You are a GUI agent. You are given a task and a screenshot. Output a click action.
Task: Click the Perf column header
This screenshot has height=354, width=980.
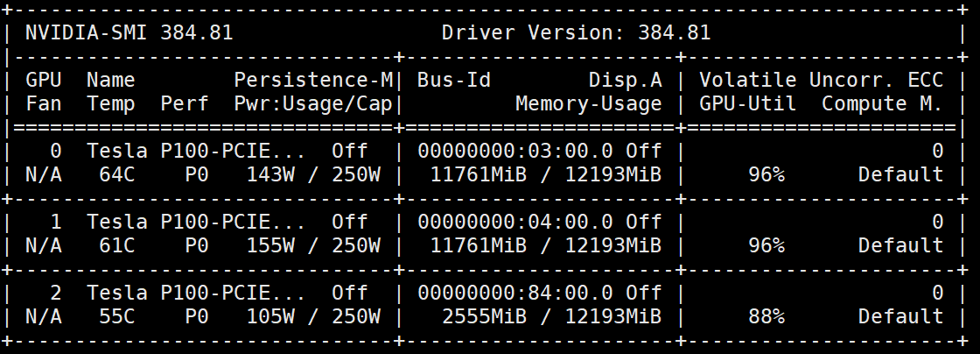(184, 103)
